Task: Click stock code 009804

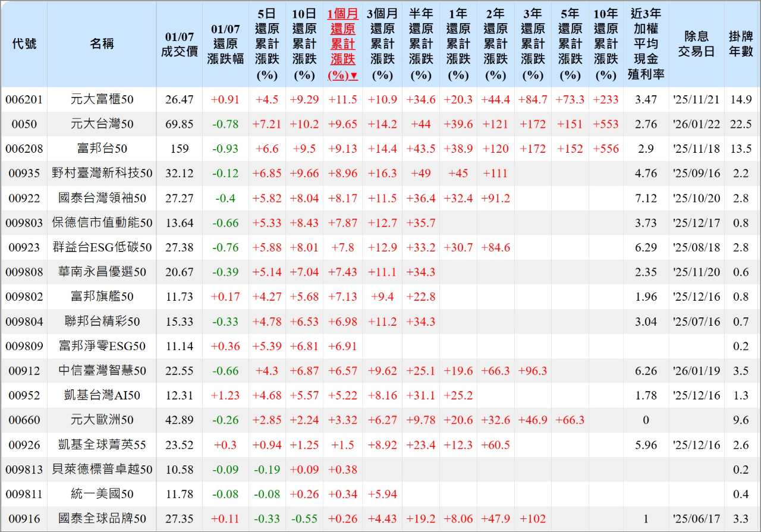Action: [x=24, y=322]
